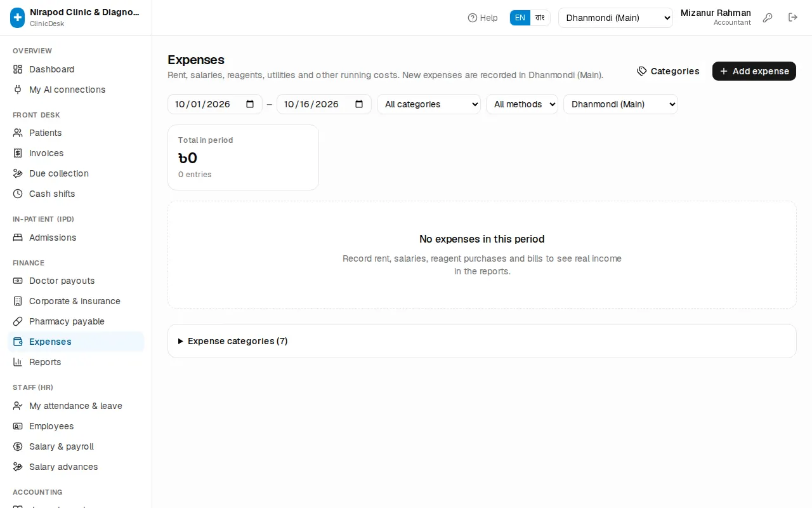Click the plug icon for My AI connections
Screen dimensions: 812x508
(18, 90)
